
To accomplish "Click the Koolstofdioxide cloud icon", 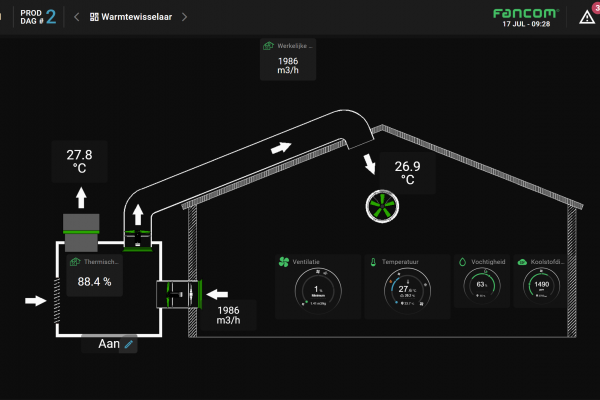I will click(521, 262).
